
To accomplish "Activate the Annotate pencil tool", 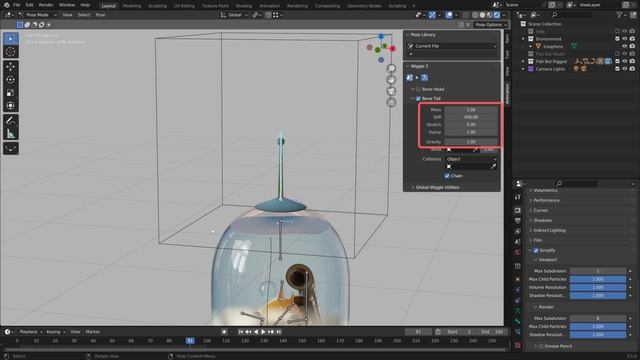I will pyautogui.click(x=11, y=120).
